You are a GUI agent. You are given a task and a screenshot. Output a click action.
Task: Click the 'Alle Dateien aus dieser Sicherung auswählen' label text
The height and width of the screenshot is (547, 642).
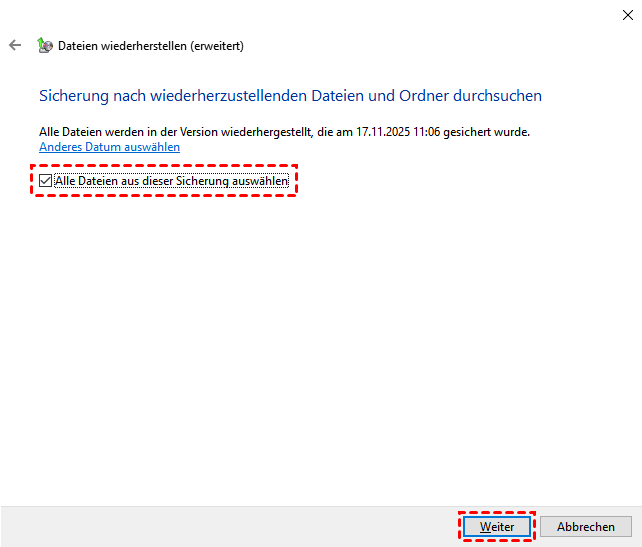[x=171, y=181]
